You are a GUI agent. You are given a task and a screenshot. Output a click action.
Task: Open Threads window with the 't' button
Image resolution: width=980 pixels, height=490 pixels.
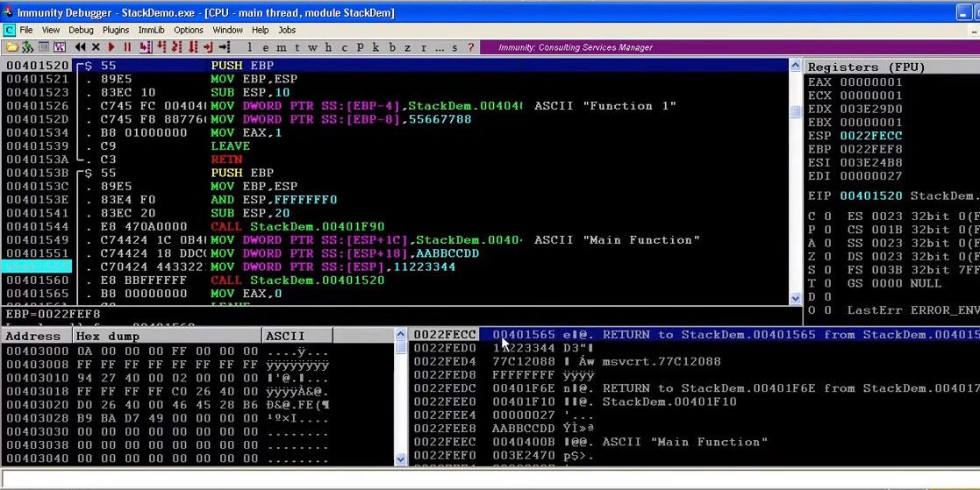[297, 46]
